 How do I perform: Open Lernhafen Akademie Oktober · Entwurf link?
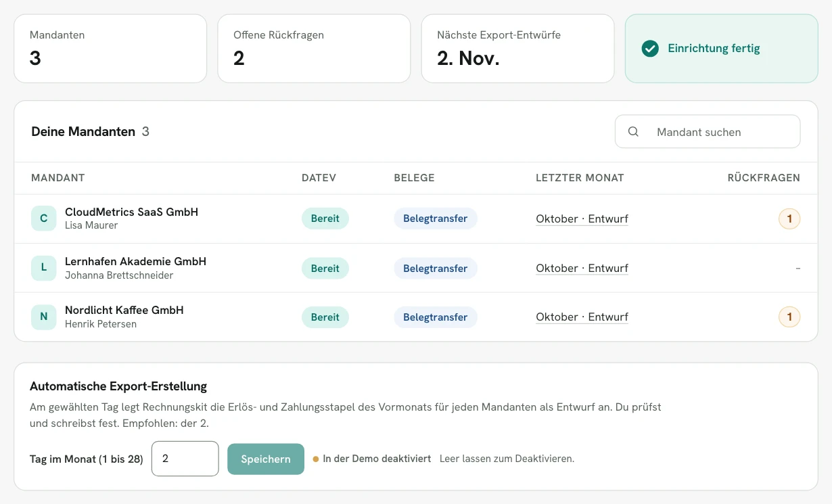click(x=582, y=268)
